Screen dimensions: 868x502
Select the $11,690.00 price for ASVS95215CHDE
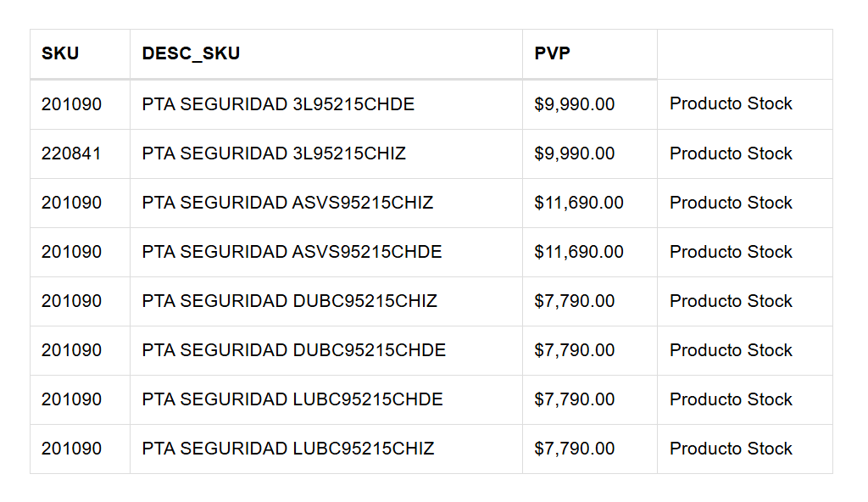[579, 252]
